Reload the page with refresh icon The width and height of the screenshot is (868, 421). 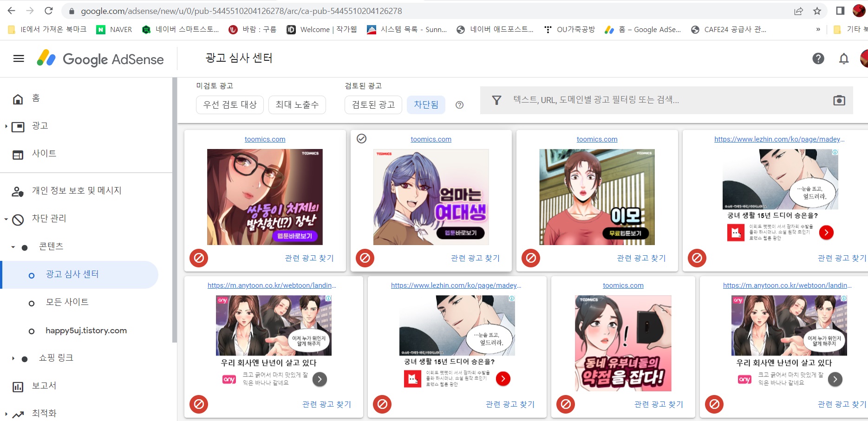point(48,11)
